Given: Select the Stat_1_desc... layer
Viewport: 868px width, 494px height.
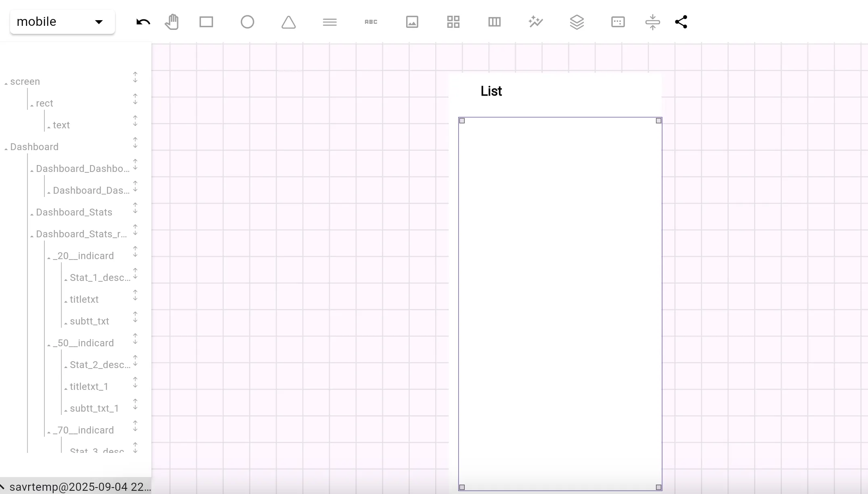Looking at the screenshot, I should (x=100, y=278).
